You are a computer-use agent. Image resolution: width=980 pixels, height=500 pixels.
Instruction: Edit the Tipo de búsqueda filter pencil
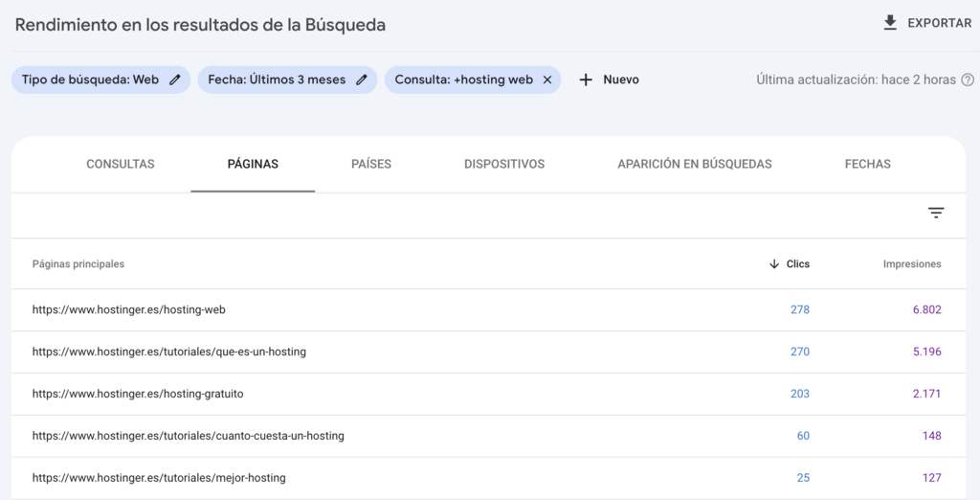(x=174, y=80)
